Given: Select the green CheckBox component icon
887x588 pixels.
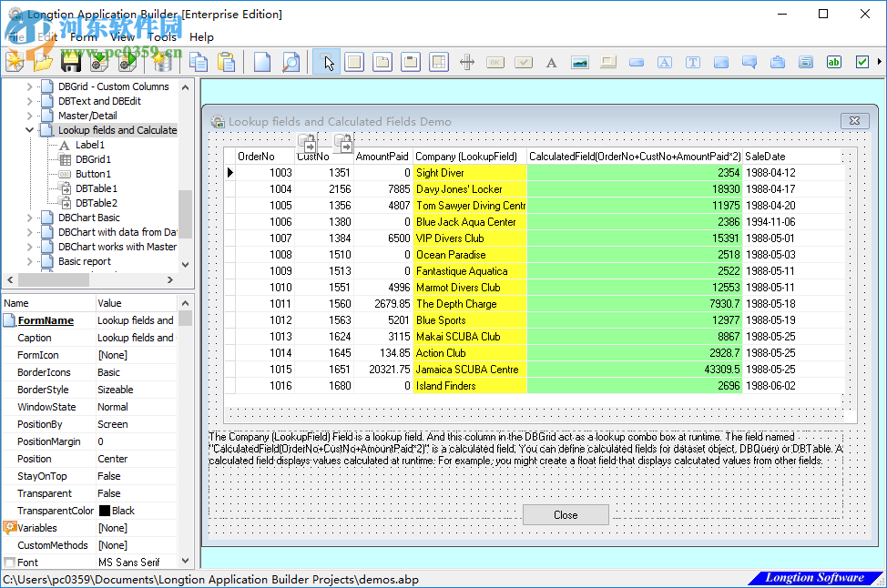Looking at the screenshot, I should click(x=861, y=62).
